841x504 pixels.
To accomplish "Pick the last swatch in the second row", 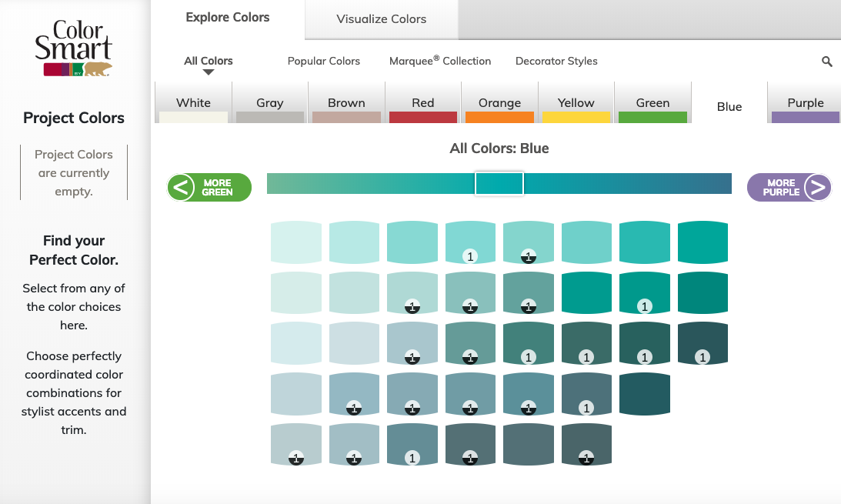I will coord(703,292).
